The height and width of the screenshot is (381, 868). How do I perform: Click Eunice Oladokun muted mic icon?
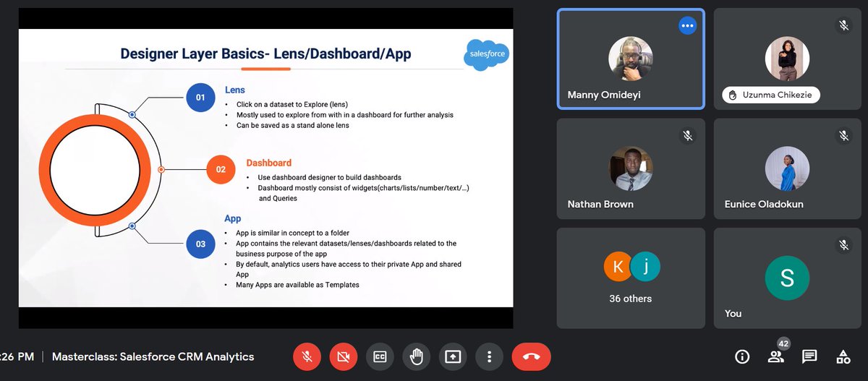pos(843,135)
